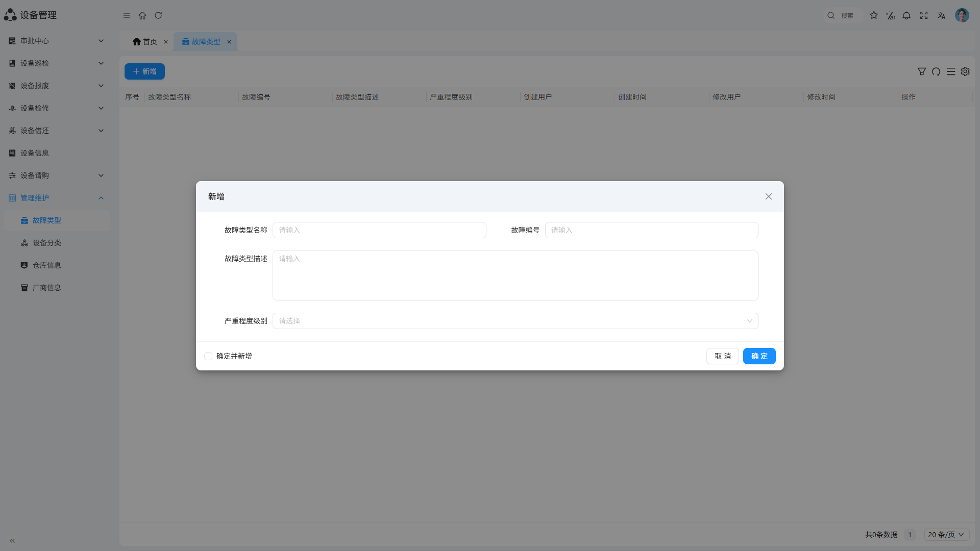Close the 新增 dialog with X
The height and width of the screenshot is (551, 980).
[x=769, y=196]
